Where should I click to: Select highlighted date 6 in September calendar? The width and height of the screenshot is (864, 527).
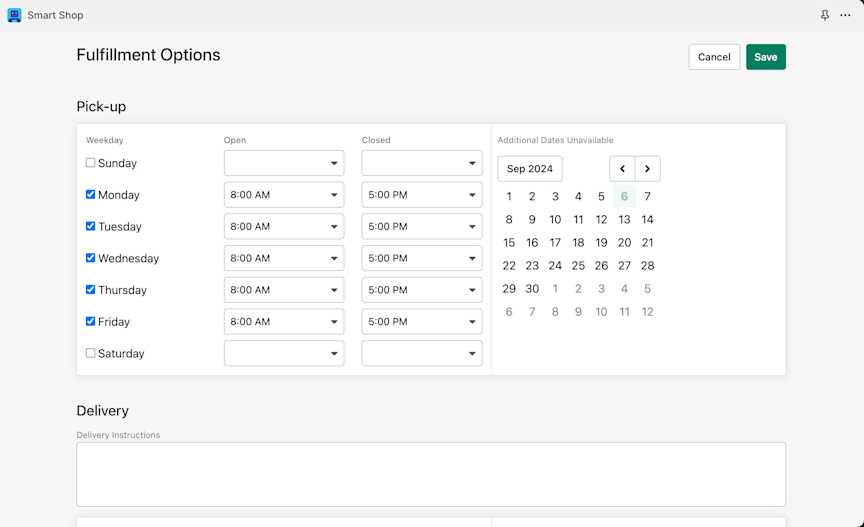[624, 196]
